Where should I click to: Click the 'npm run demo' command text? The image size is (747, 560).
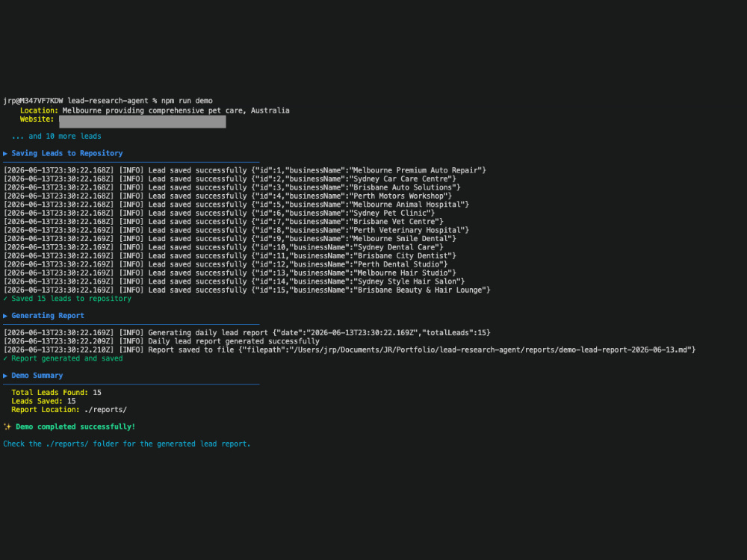[187, 101]
